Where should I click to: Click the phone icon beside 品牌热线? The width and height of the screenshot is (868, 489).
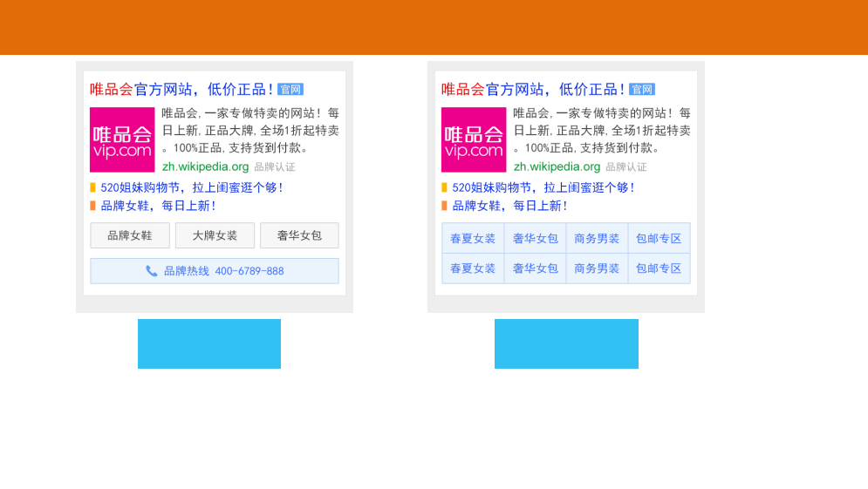click(151, 271)
